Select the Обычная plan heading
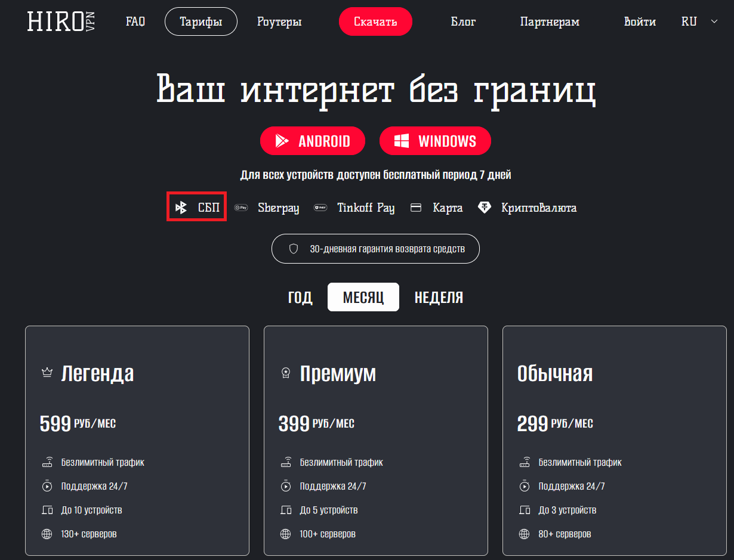This screenshot has width=734, height=560. [x=555, y=373]
